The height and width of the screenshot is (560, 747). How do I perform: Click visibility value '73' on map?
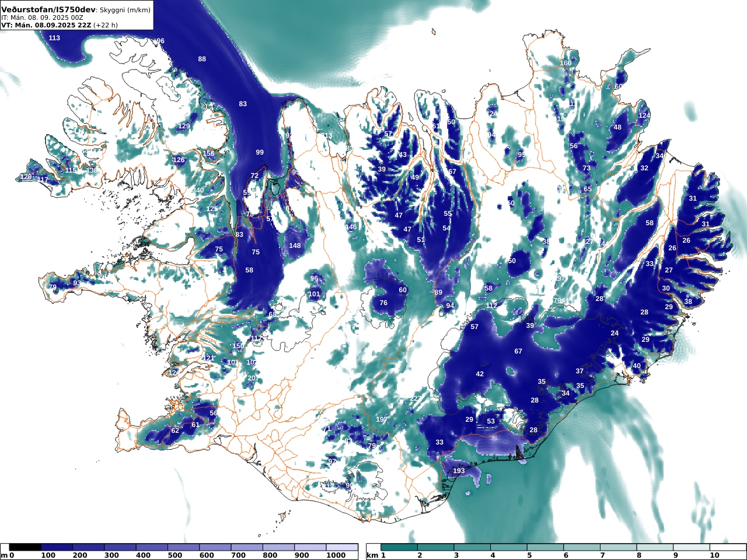pyautogui.click(x=587, y=168)
